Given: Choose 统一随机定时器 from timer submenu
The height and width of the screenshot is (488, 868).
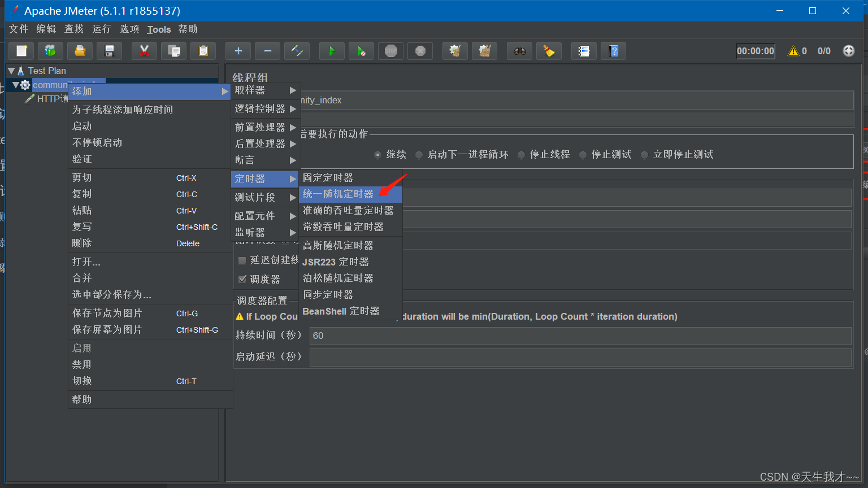Looking at the screenshot, I should click(x=351, y=194).
